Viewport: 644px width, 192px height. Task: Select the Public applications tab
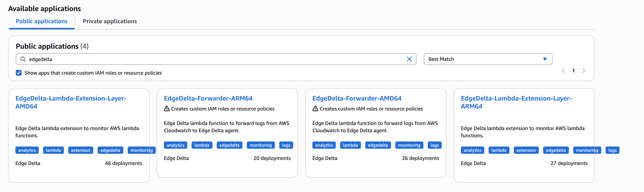tap(41, 21)
